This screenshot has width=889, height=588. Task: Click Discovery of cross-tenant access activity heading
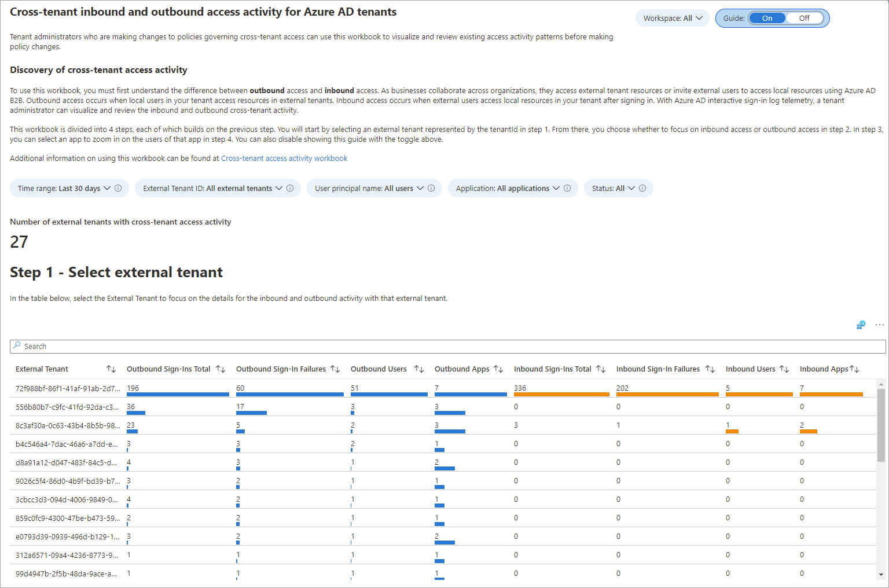click(x=99, y=70)
